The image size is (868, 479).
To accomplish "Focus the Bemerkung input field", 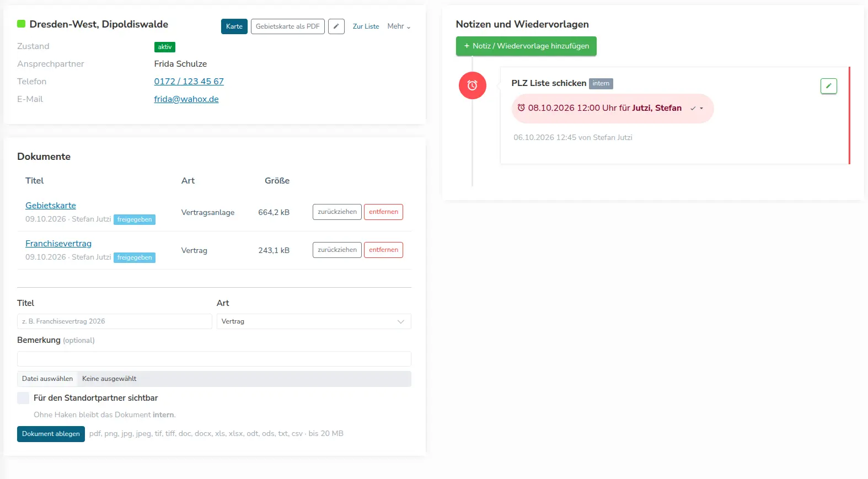I will [x=214, y=359].
